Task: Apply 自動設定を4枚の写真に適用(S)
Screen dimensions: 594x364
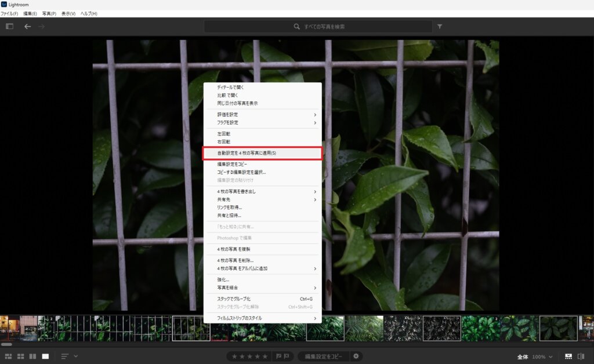Action: click(x=263, y=153)
